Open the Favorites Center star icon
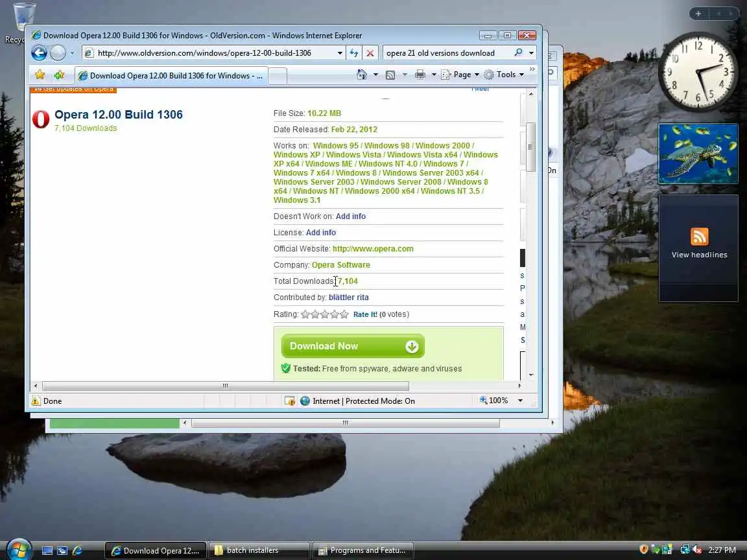Screen dimensions: 747x560 [40, 75]
